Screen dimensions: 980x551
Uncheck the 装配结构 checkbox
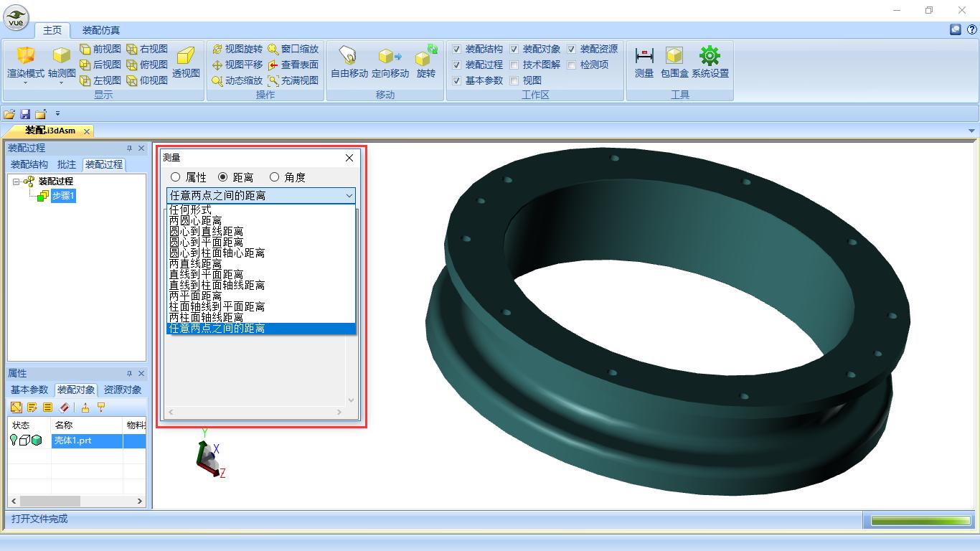[457, 50]
